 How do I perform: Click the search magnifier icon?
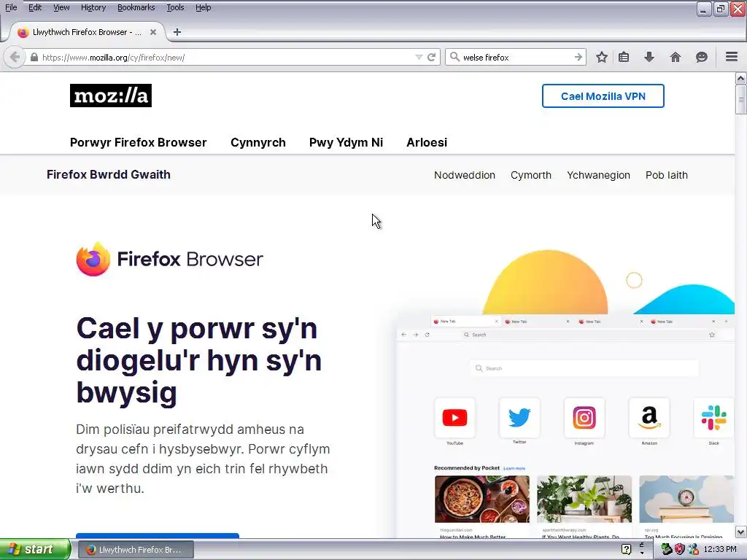455,57
